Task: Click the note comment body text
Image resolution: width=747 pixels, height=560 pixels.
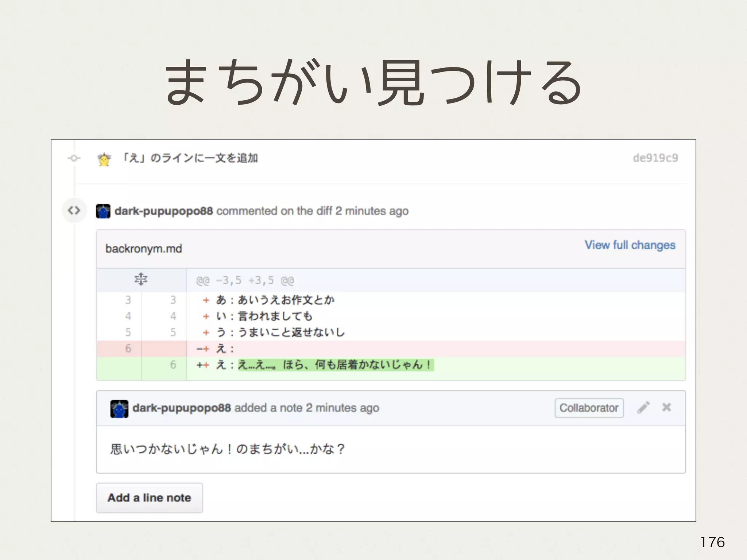Action: (227, 449)
